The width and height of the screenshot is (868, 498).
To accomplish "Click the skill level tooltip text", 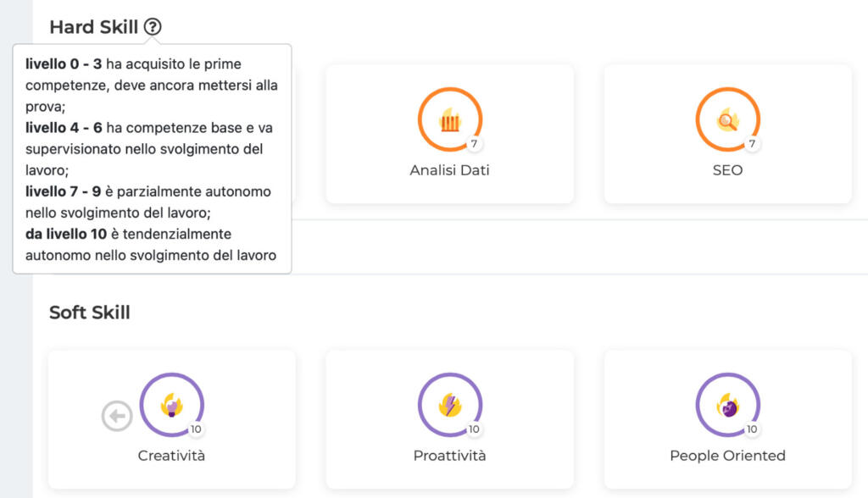I will 151,159.
